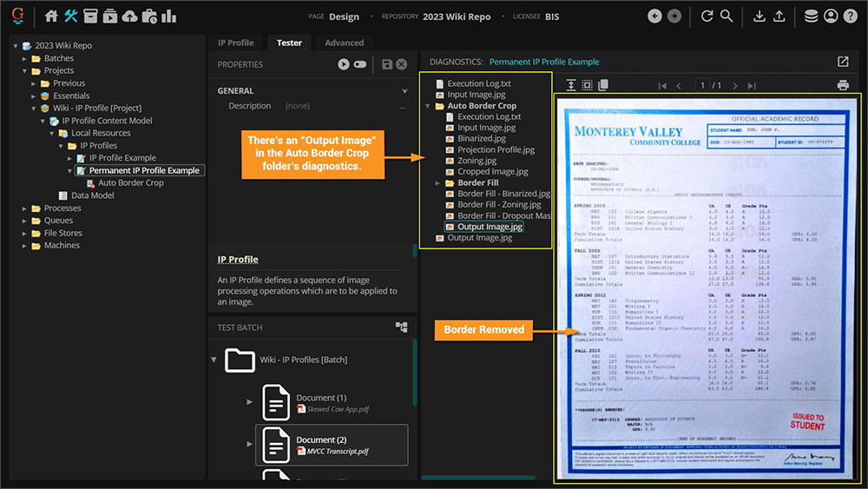Switch to the Advanced tab

(x=345, y=43)
